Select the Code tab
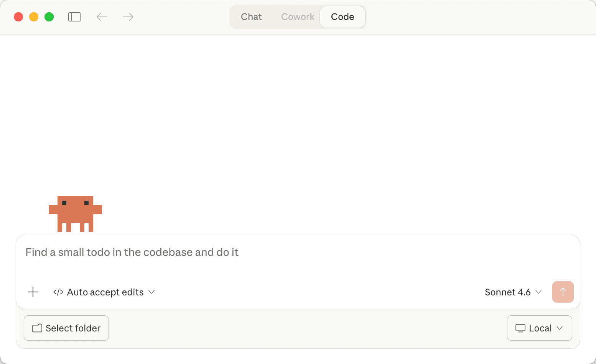Image resolution: width=596 pixels, height=364 pixels. click(x=342, y=17)
